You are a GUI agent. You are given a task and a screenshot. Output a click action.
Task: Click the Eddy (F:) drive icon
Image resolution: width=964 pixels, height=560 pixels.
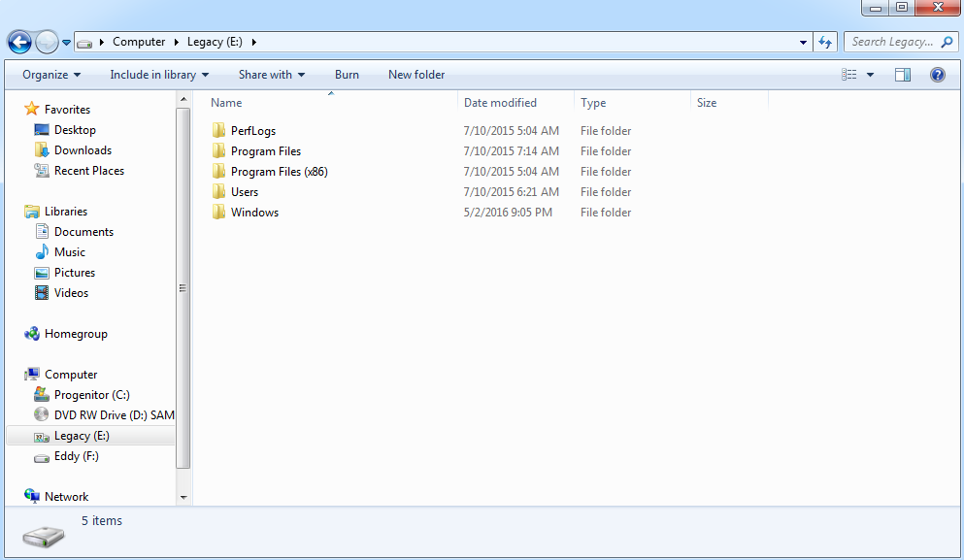41,458
